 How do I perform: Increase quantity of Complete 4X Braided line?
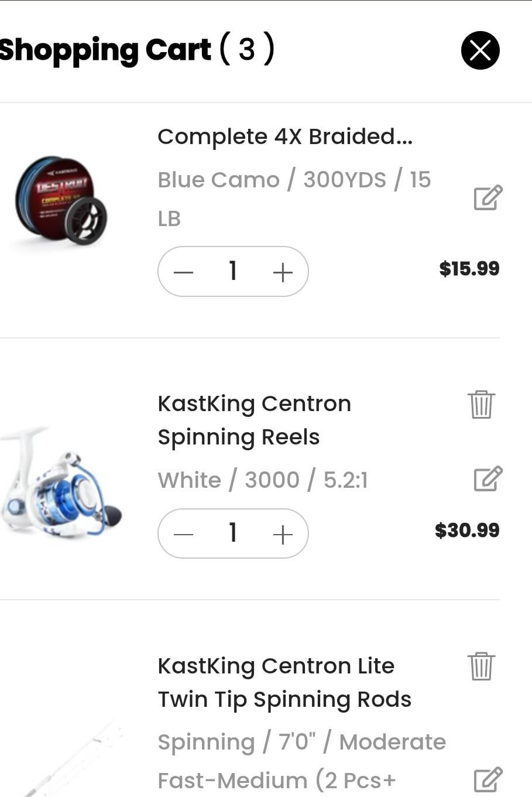pyautogui.click(x=283, y=272)
